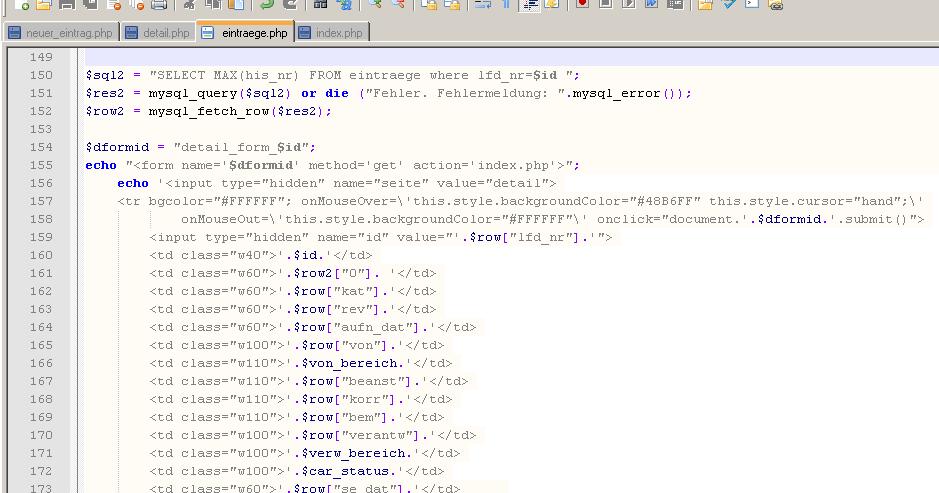
Task: Switch to the neuer_eintrag.php tab
Action: tap(60, 33)
